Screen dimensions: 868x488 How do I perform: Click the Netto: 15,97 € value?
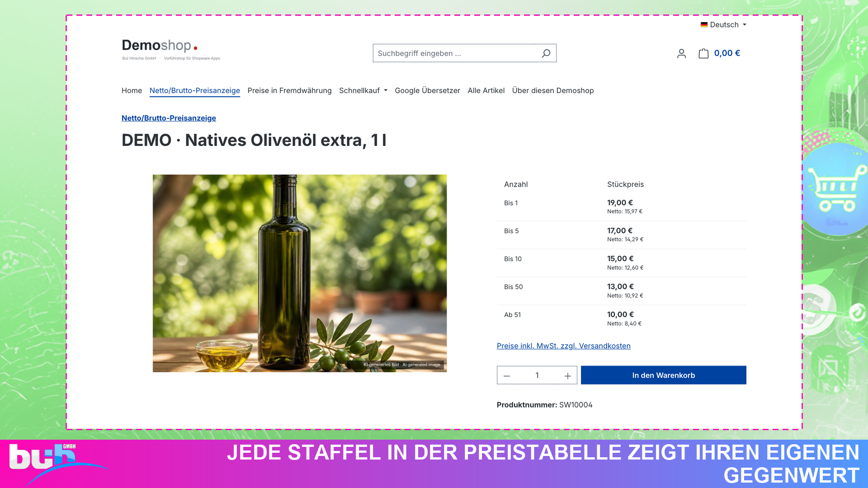pos(625,211)
